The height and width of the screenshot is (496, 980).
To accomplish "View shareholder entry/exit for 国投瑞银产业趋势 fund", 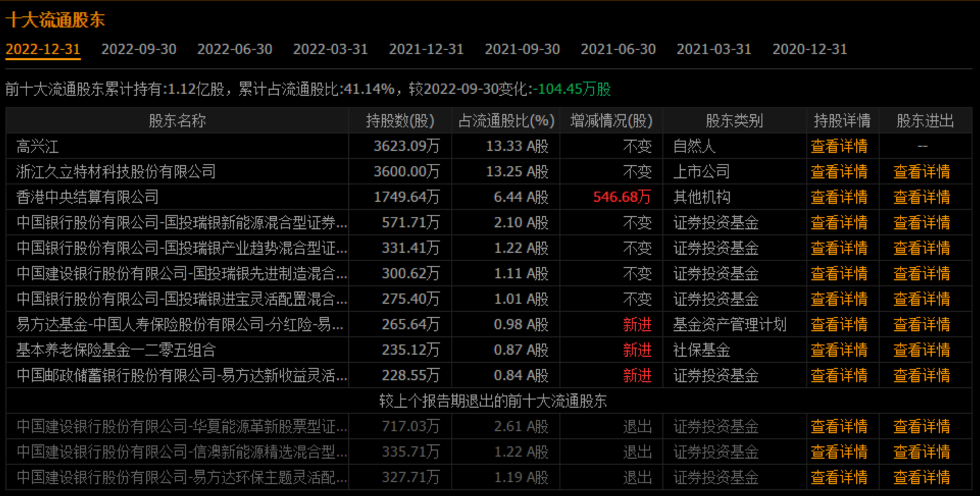I will tap(922, 248).
